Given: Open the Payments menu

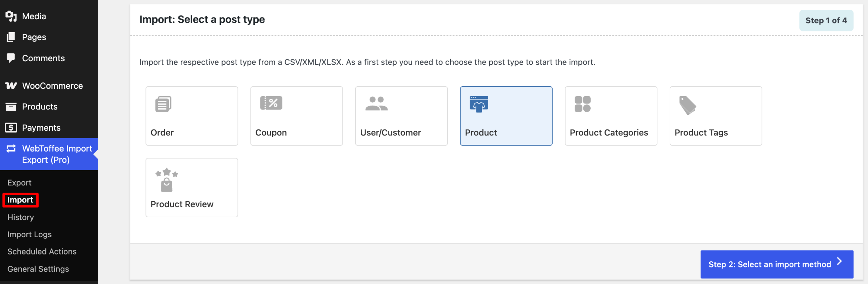Looking at the screenshot, I should [x=49, y=128].
